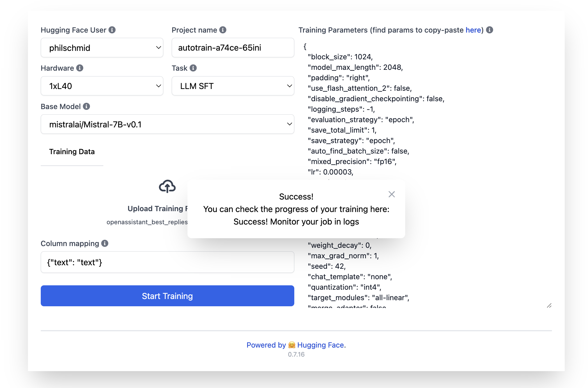The height and width of the screenshot is (388, 588).
Task: Click the Column mapping text field
Action: coord(167,262)
